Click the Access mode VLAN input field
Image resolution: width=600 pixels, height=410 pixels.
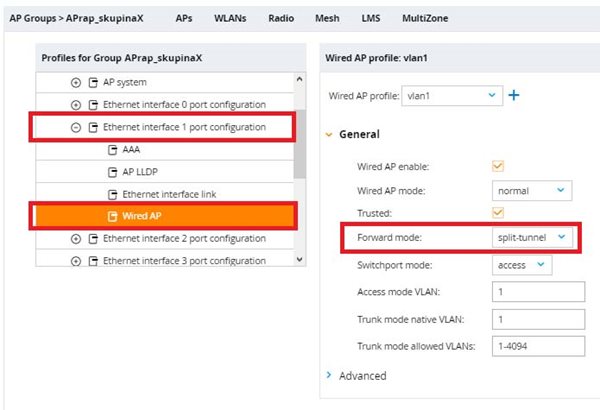(538, 292)
